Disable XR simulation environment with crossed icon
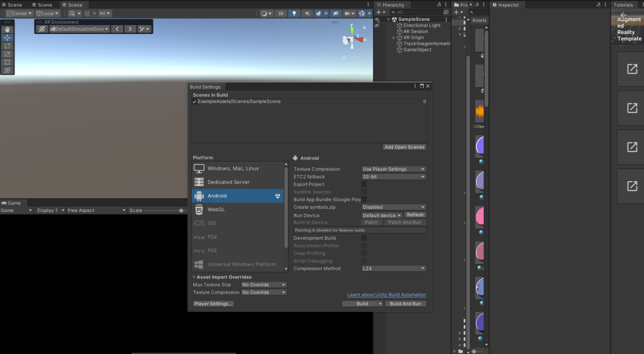Screen dimensions: 644x354 point(42,29)
